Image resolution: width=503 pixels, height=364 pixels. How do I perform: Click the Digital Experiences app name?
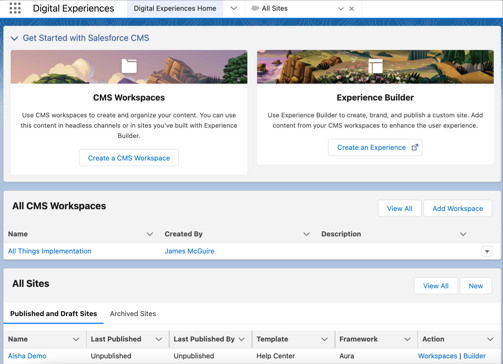click(x=73, y=8)
